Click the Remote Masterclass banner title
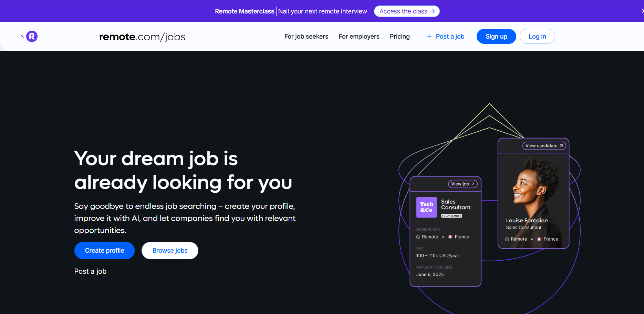The height and width of the screenshot is (314, 644). click(245, 11)
